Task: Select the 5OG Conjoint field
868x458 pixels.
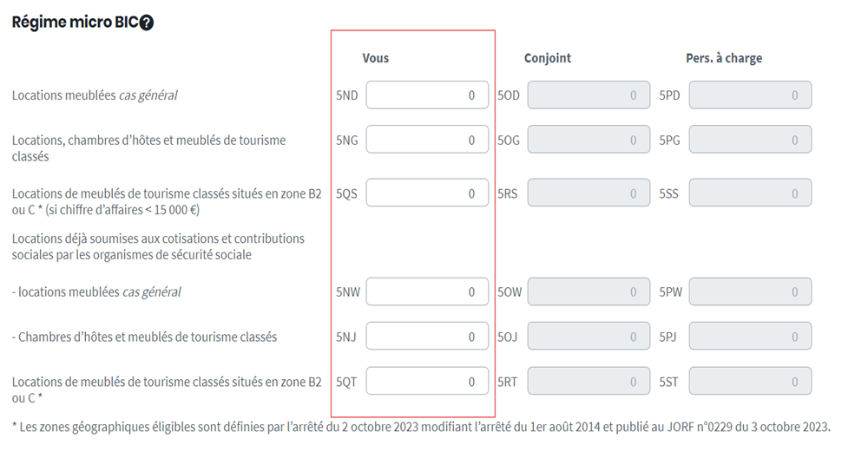Action: pos(589,140)
